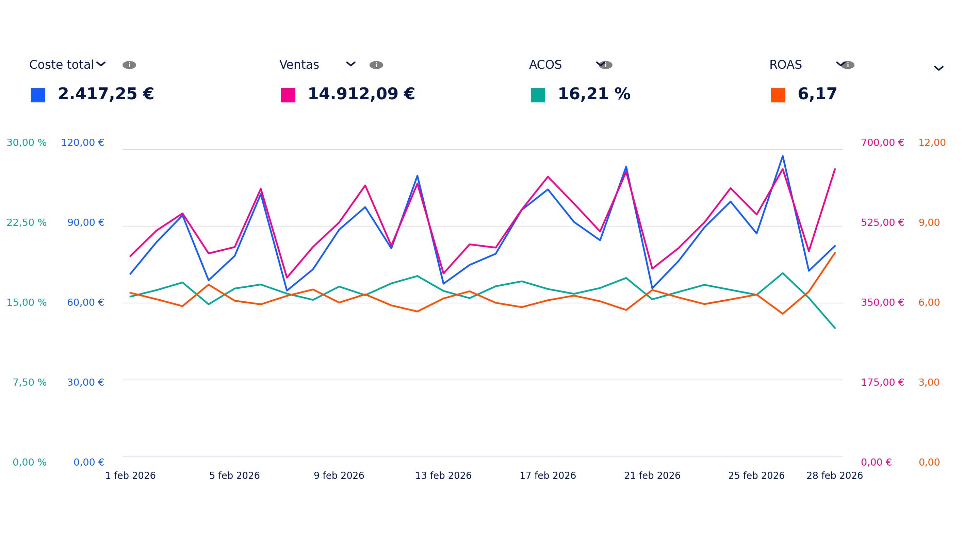
Task: Expand the Coste total metric dropdown
Action: pos(101,64)
